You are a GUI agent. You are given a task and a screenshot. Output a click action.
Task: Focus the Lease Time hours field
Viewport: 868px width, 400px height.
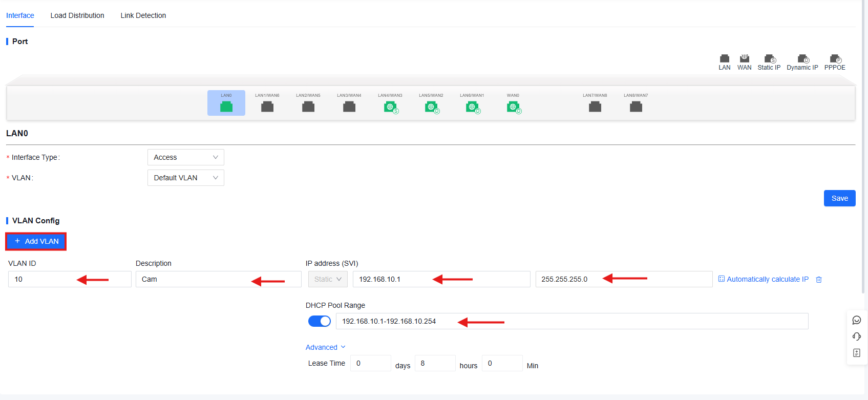tap(435, 363)
